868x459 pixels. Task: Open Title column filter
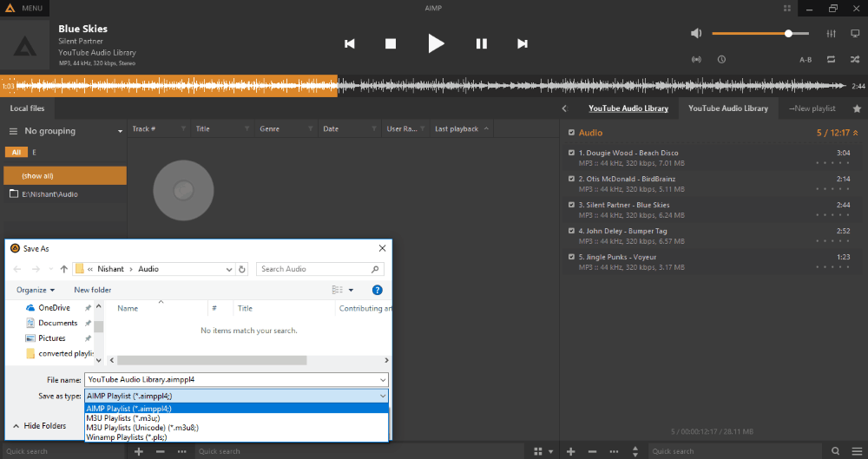(x=247, y=129)
